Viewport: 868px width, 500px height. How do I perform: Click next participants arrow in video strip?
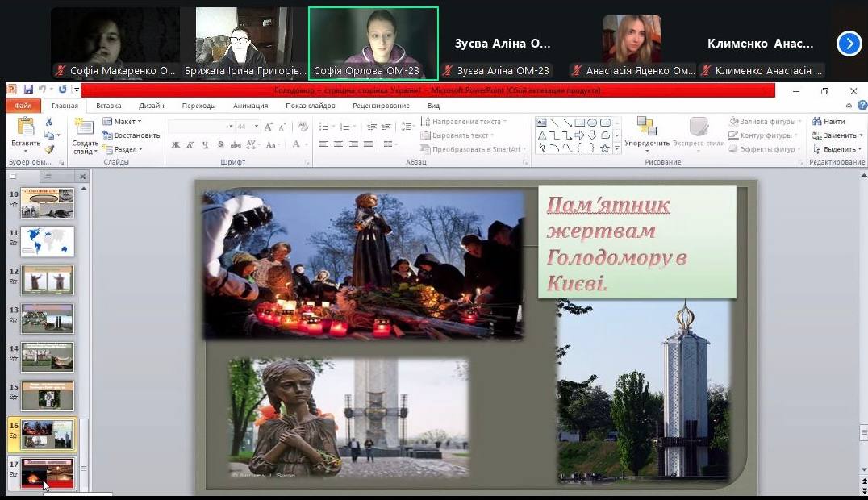[x=849, y=44]
